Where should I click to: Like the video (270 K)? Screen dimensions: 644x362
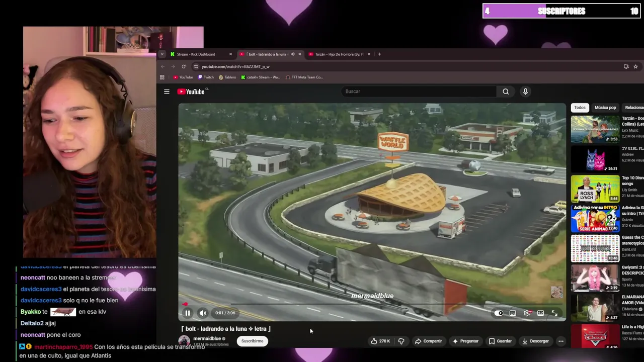pyautogui.click(x=381, y=341)
